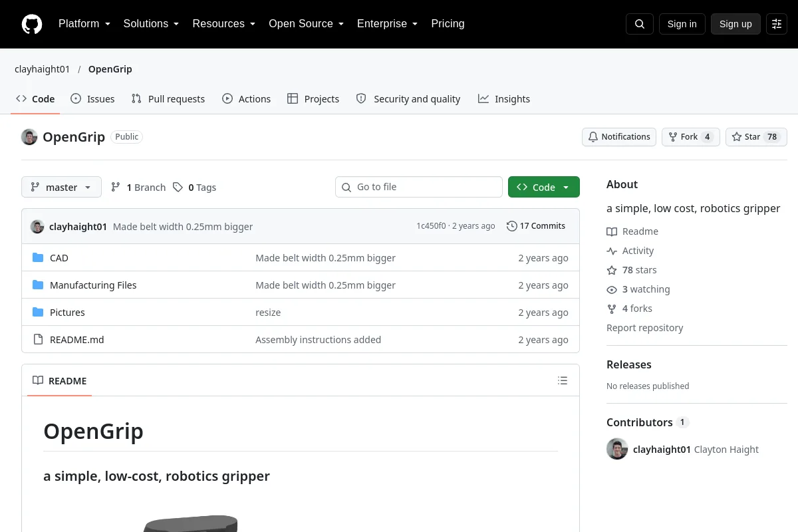
Task: Click the clayhaight01 breadcrumb link
Action: tap(42, 69)
